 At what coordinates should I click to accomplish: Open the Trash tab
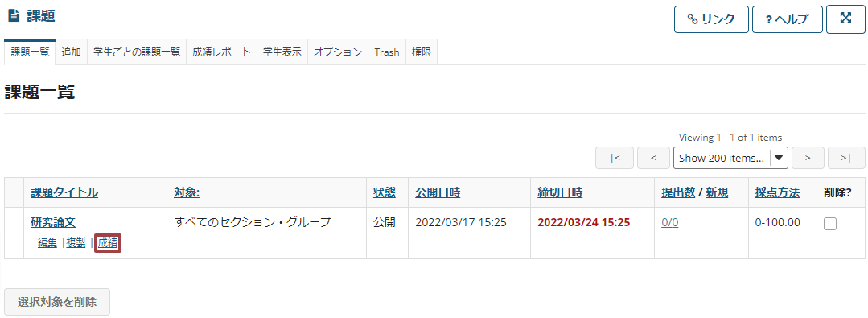[386, 52]
